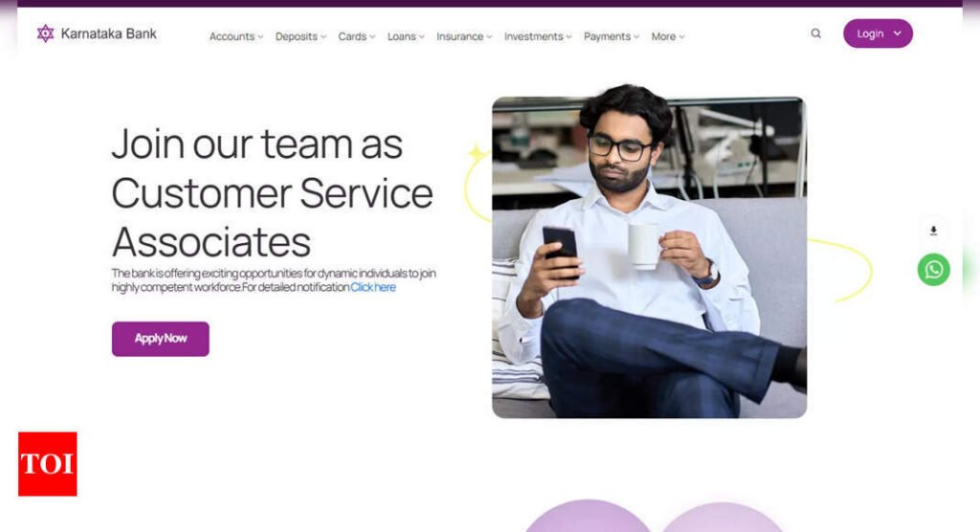
Task: Open the Insurance menu
Action: pyautogui.click(x=464, y=37)
